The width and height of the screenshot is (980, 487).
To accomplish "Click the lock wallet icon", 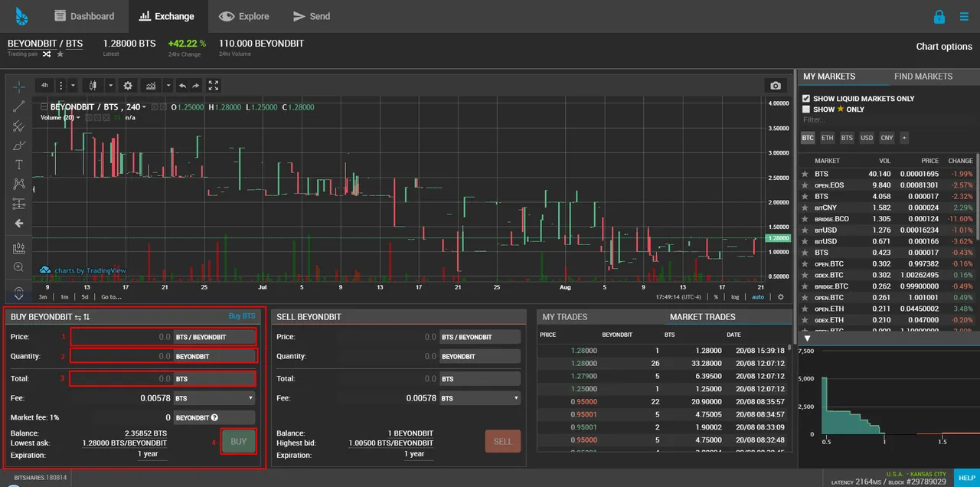I will [939, 16].
